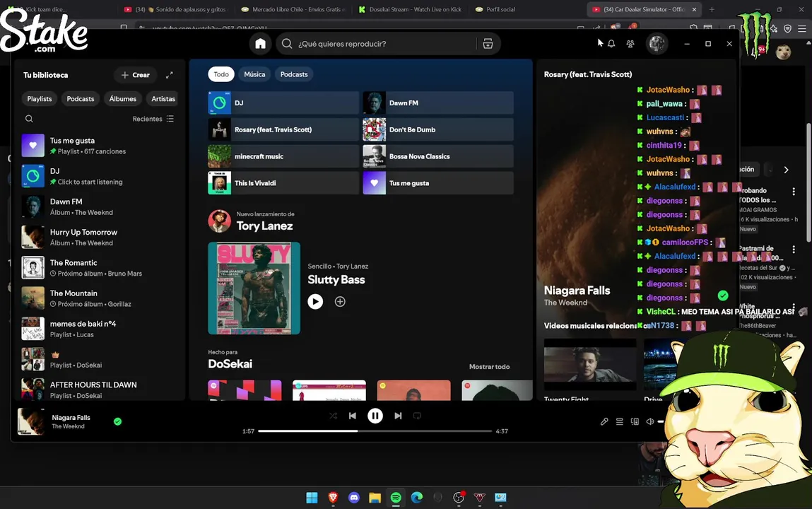Open minecraft music tile

283,156
